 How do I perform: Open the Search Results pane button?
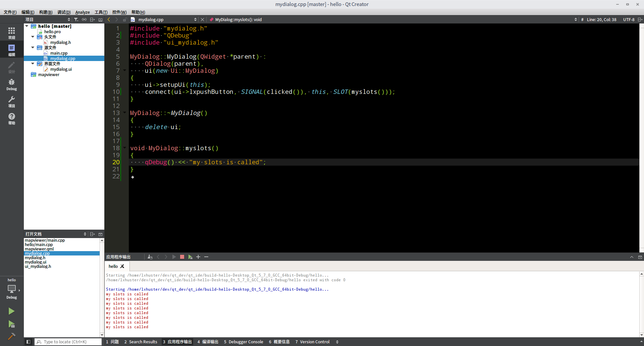(x=141, y=342)
